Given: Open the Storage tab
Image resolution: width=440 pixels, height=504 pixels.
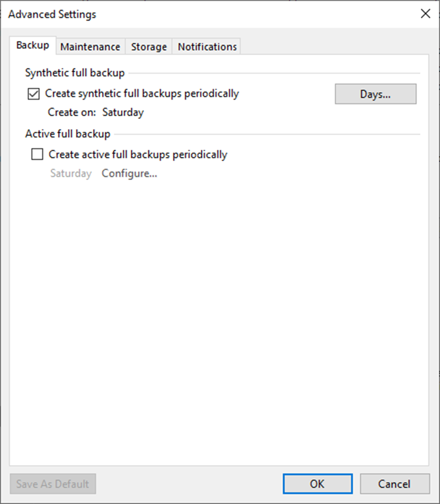Looking at the screenshot, I should [149, 47].
